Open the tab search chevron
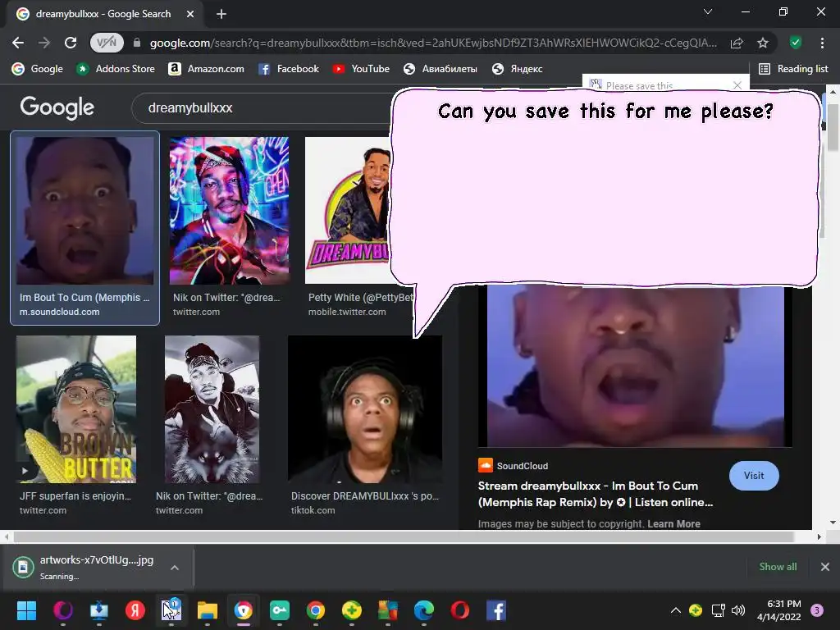Image resolution: width=840 pixels, height=630 pixels. coord(708,11)
